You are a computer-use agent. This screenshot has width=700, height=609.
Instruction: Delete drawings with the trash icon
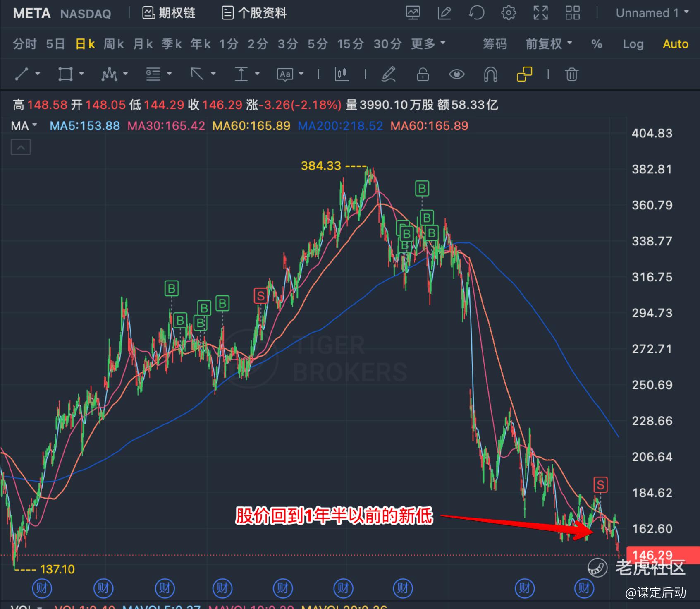pyautogui.click(x=571, y=74)
